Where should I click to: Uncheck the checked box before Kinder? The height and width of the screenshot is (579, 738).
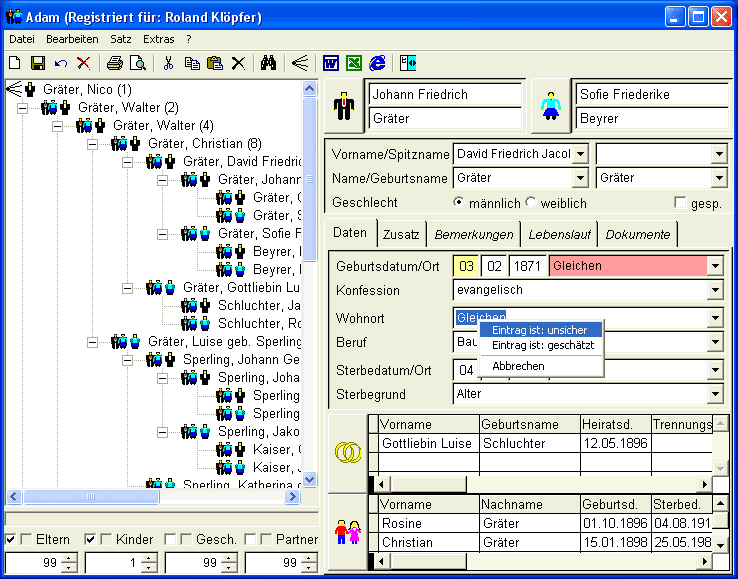90,539
